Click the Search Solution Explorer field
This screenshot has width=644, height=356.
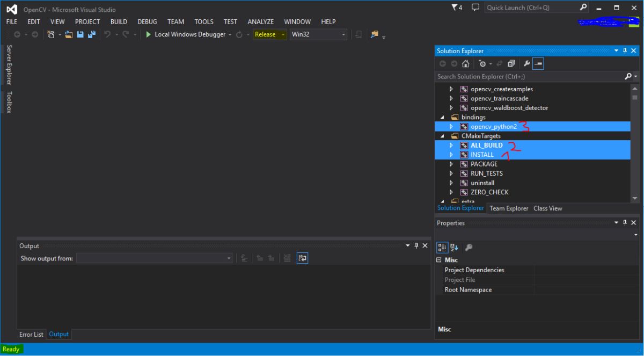pyautogui.click(x=530, y=77)
